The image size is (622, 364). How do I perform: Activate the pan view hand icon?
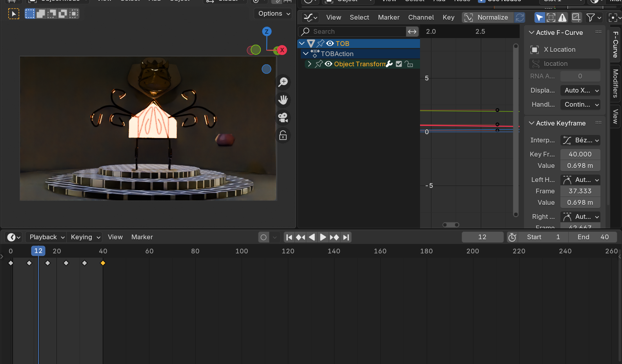coord(283,100)
